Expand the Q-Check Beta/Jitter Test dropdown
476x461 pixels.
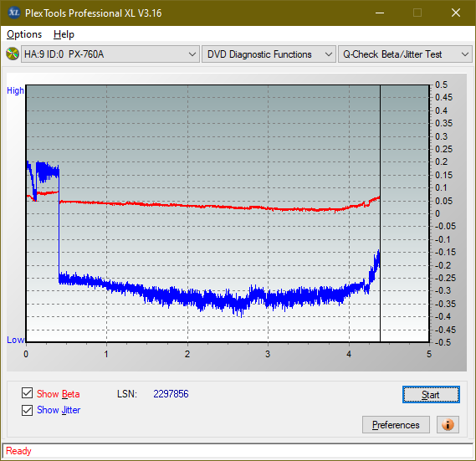coord(405,54)
